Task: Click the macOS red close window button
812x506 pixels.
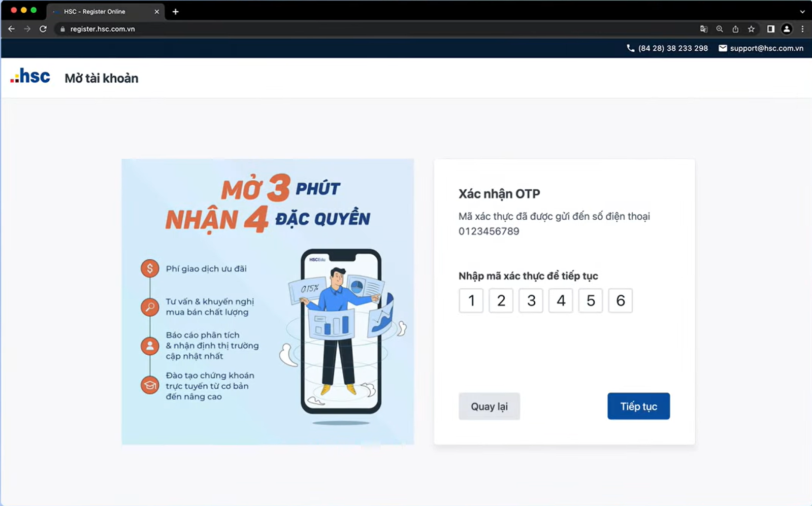Action: point(14,10)
